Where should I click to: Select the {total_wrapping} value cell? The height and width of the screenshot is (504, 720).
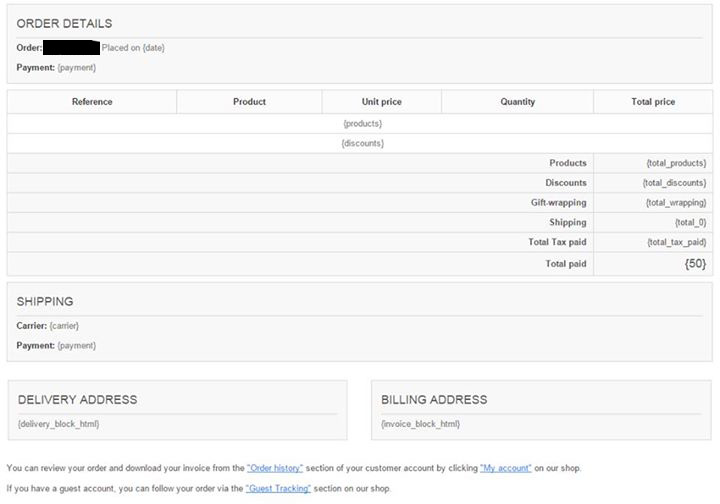click(676, 203)
